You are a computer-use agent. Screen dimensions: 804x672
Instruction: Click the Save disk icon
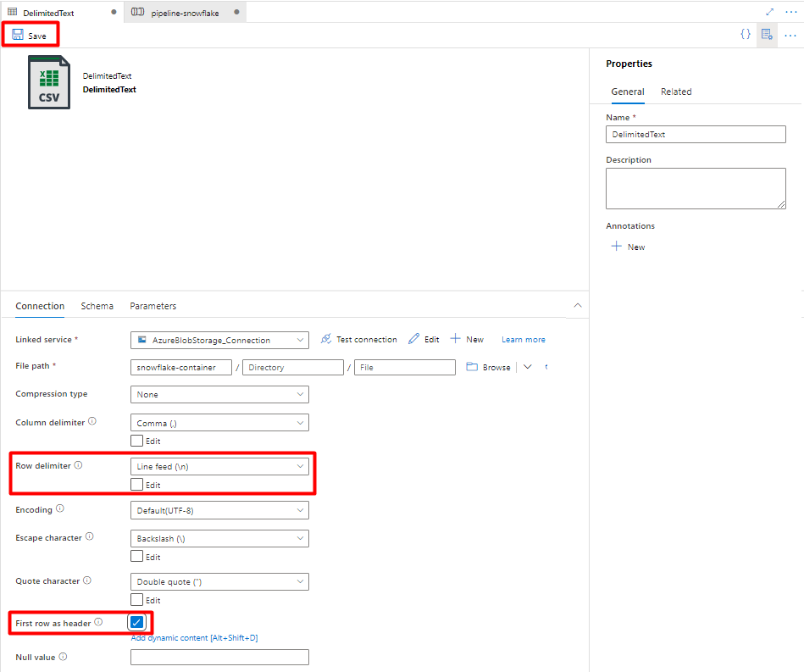tap(18, 35)
